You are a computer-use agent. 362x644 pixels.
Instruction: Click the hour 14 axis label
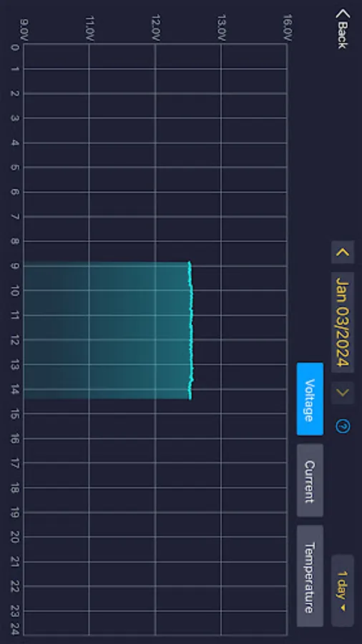coord(15,389)
